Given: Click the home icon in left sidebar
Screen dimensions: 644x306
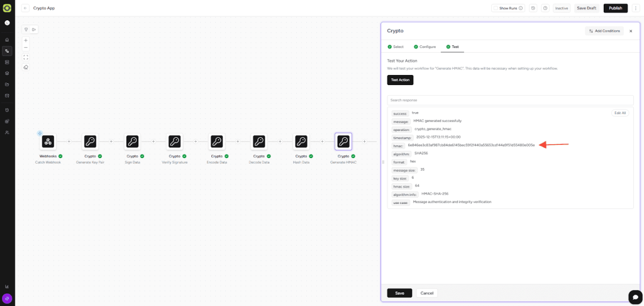Looking at the screenshot, I should pyautogui.click(x=7, y=40).
